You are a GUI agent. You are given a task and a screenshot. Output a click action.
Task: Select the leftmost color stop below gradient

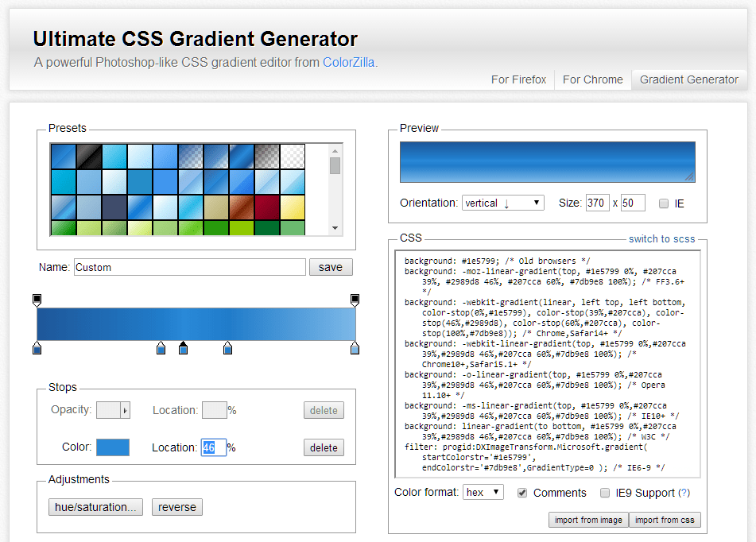coord(37,348)
